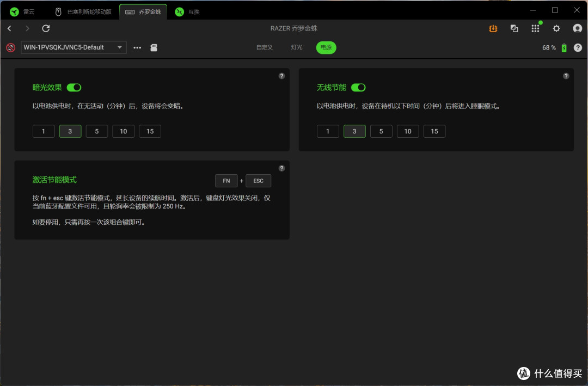Open the orange notification icon
588x386 pixels.
point(493,28)
